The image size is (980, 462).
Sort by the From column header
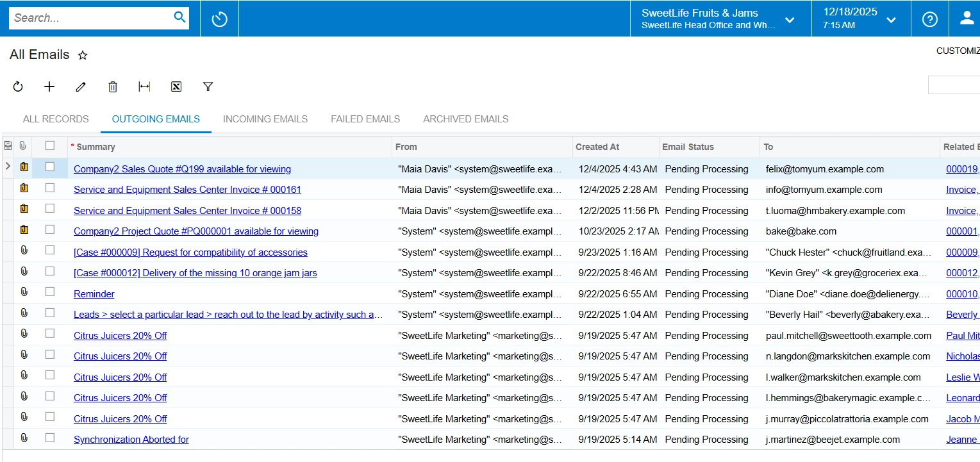point(482,147)
